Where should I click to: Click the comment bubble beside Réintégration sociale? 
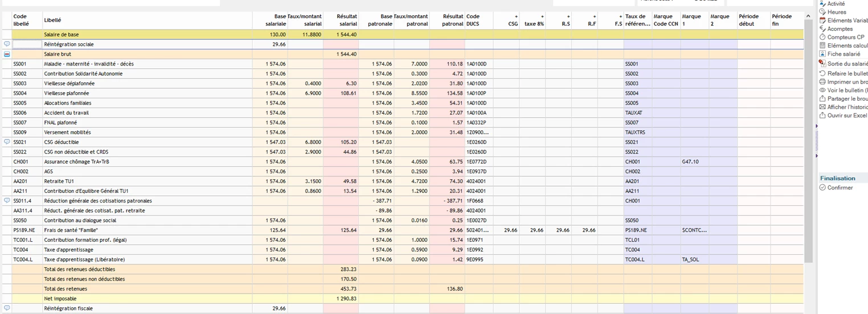click(7, 44)
